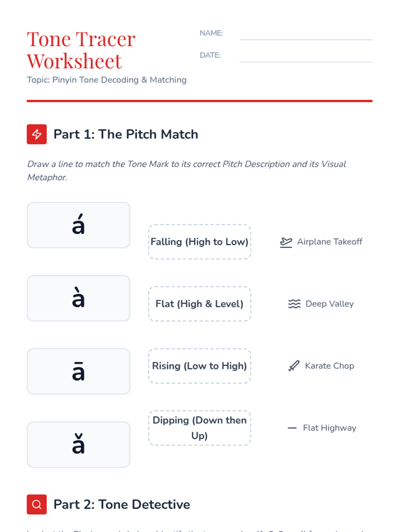
Task: Select the Dipping (Down then Up) box
Action: [199, 428]
